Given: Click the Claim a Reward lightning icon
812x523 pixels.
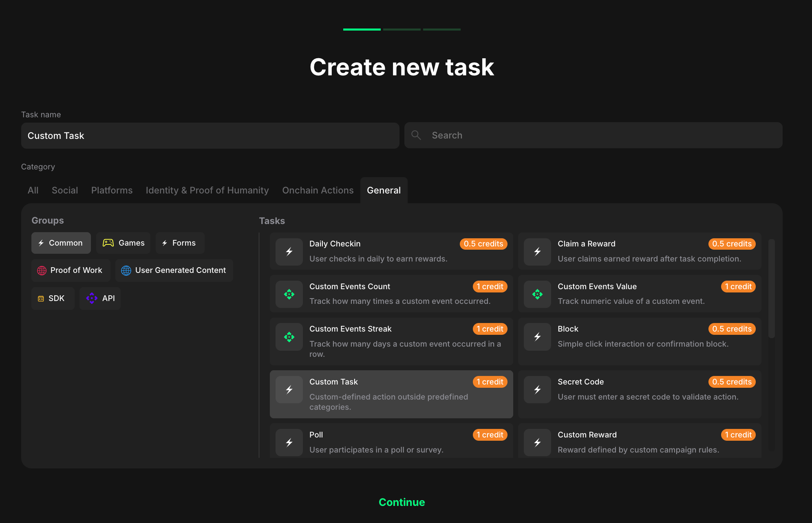Looking at the screenshot, I should pyautogui.click(x=537, y=252).
